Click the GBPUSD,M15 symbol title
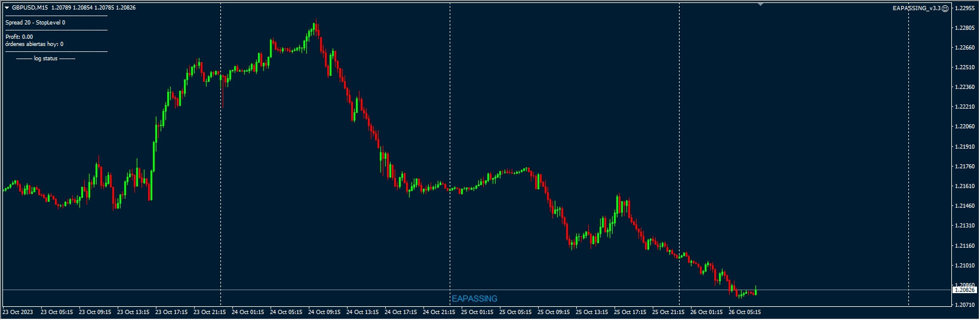The image size is (980, 320). pos(30,8)
